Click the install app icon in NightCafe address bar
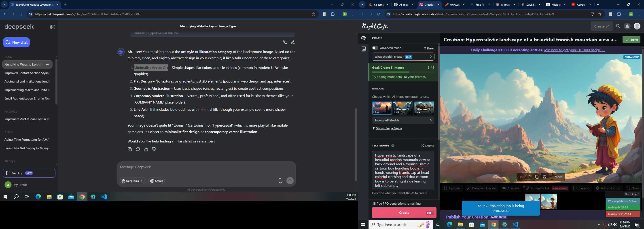 592,14
